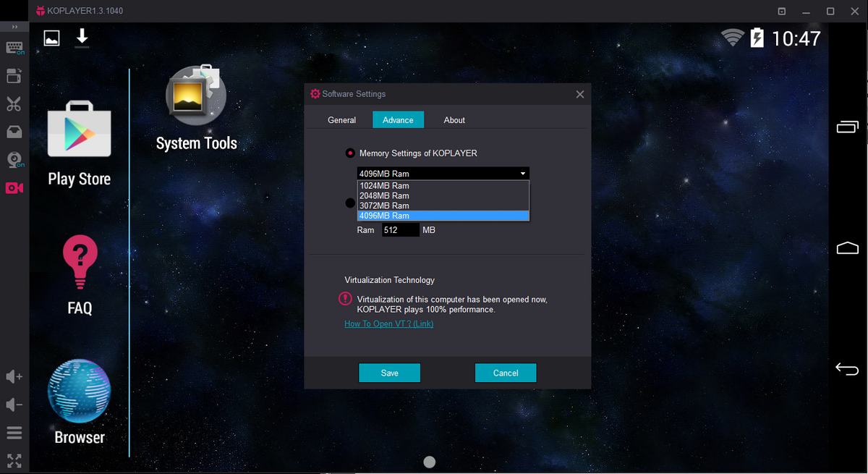Open the How To Open VT link
The image size is (868, 474).
[389, 324]
